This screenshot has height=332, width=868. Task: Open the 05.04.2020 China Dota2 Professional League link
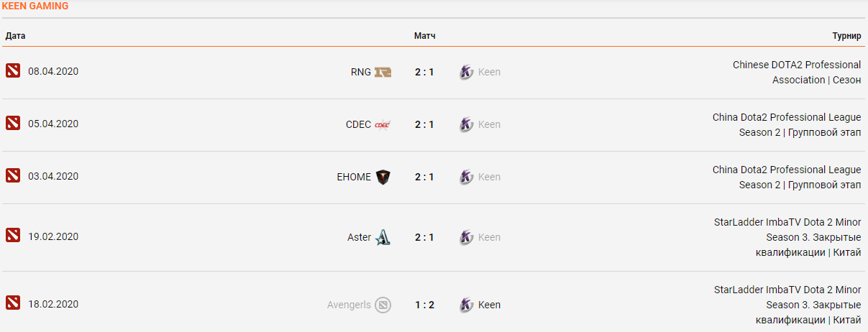(787, 124)
